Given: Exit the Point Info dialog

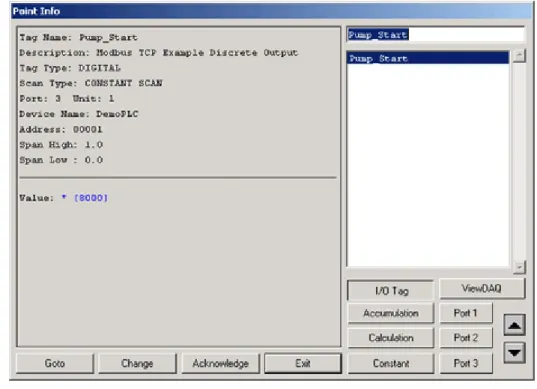Looking at the screenshot, I should coord(303,363).
